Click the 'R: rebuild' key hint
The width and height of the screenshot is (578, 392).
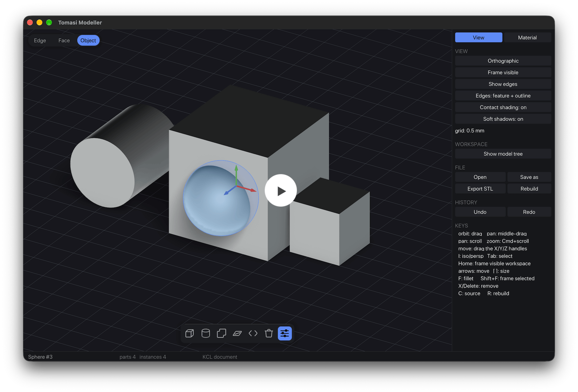click(x=498, y=293)
